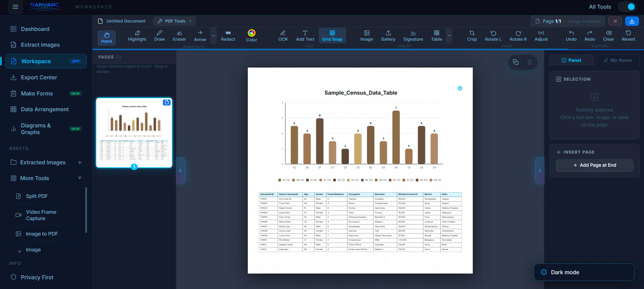644x289 pixels.
Task: Clear the page annotations
Action: click(608, 36)
